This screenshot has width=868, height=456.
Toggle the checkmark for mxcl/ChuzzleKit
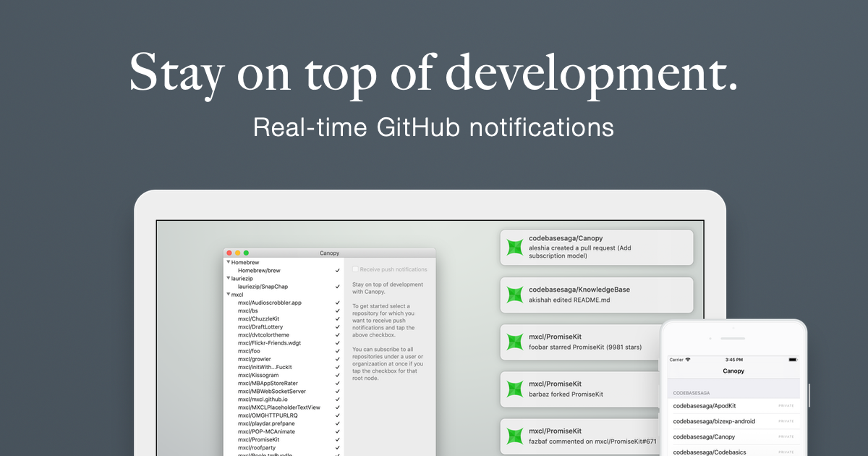(x=338, y=318)
